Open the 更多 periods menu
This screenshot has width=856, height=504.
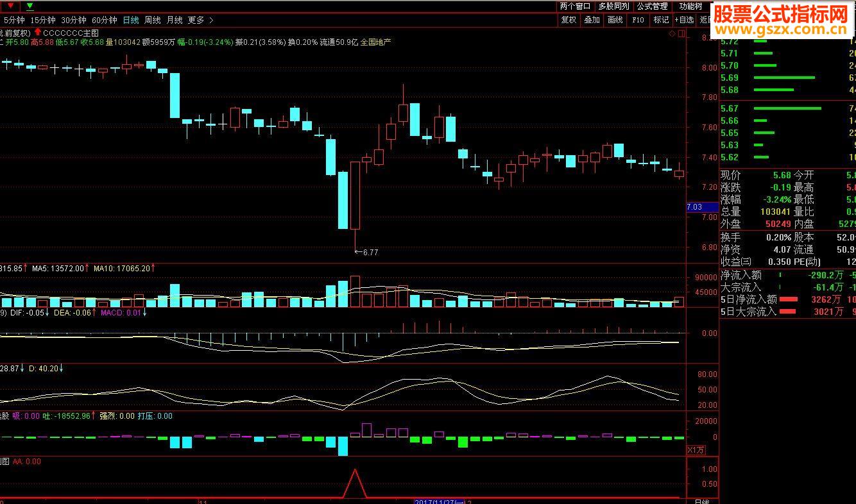click(x=196, y=20)
